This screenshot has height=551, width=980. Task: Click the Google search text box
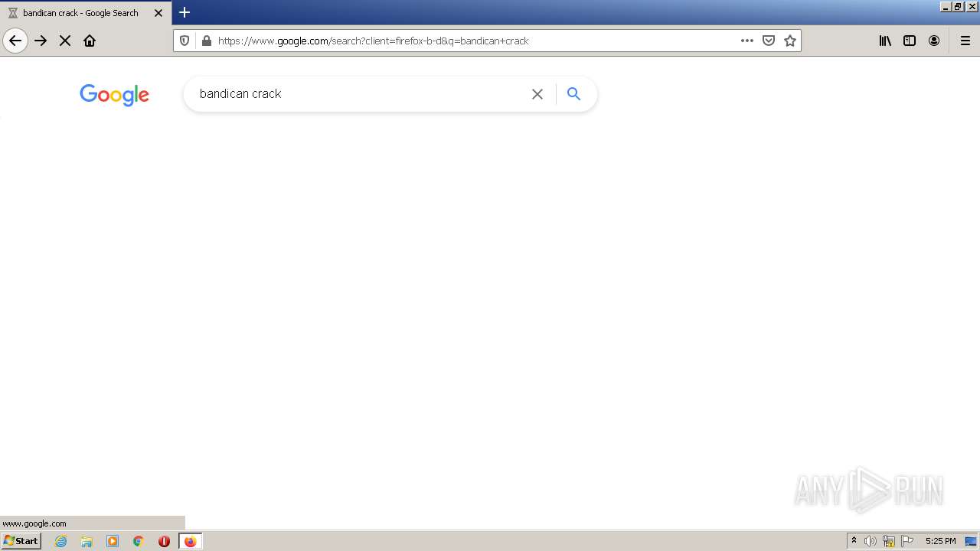point(360,93)
